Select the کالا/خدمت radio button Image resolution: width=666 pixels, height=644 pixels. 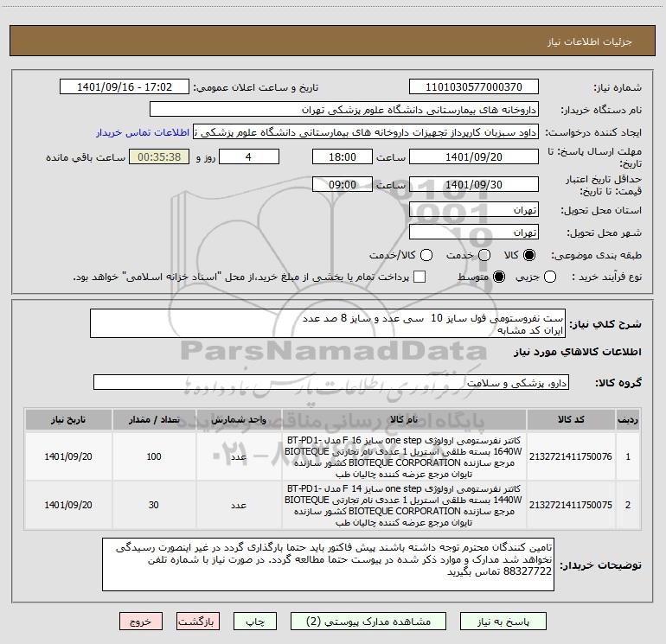tap(426, 255)
